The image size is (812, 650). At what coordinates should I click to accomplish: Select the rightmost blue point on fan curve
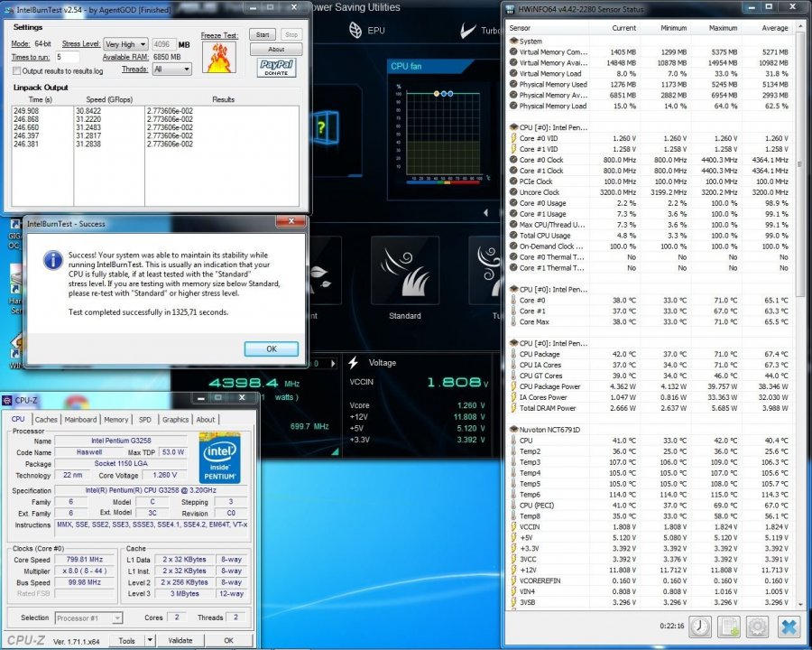point(450,93)
